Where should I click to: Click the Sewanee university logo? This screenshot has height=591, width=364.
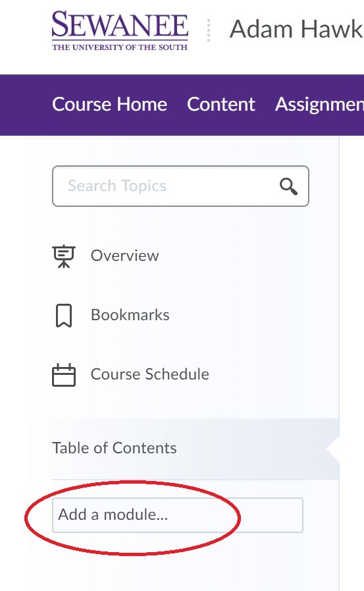[x=120, y=30]
